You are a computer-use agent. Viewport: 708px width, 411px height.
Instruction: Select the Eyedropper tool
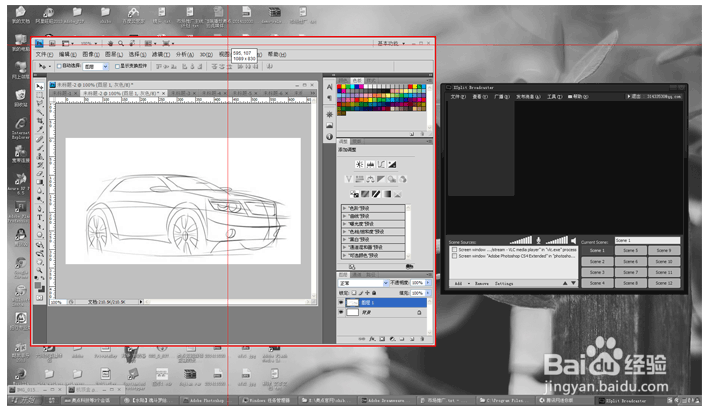(x=40, y=130)
